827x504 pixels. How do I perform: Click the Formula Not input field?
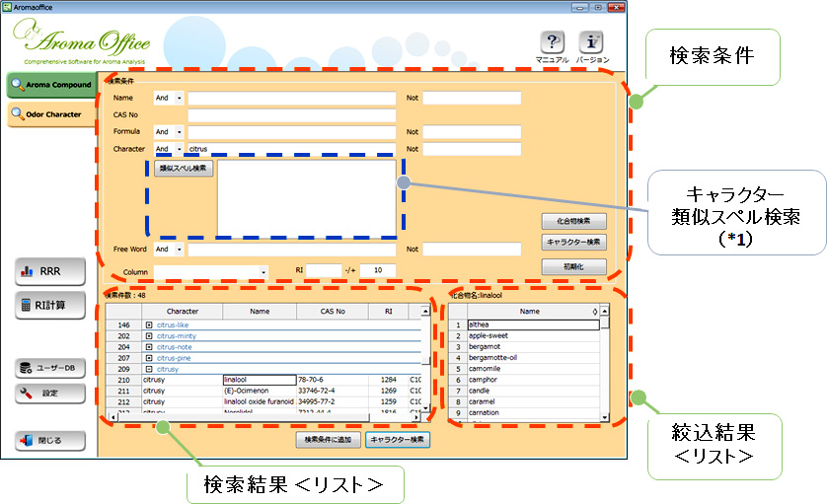[x=472, y=132]
